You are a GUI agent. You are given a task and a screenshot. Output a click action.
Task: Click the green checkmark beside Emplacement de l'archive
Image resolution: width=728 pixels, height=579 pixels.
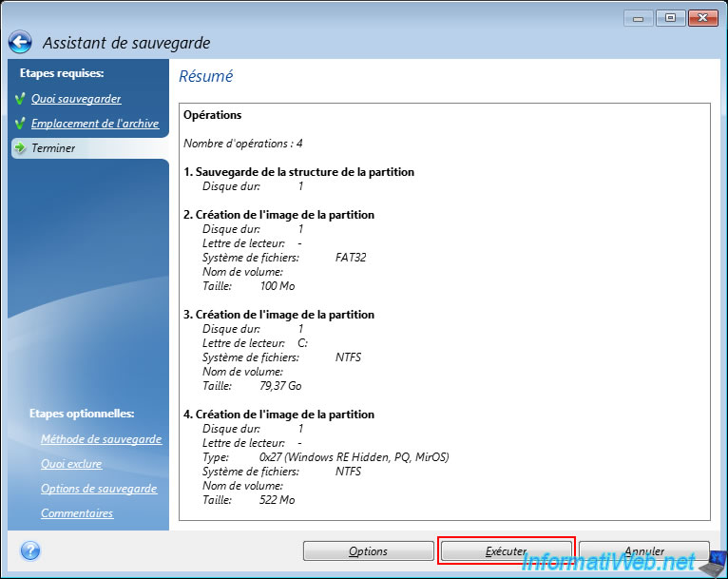coord(19,124)
